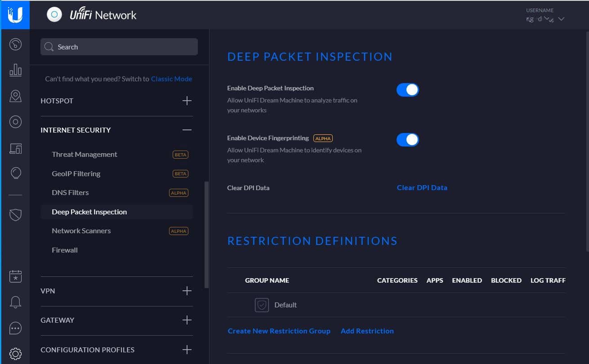
Task: Open the Statistics bar chart icon
Action: (x=15, y=70)
